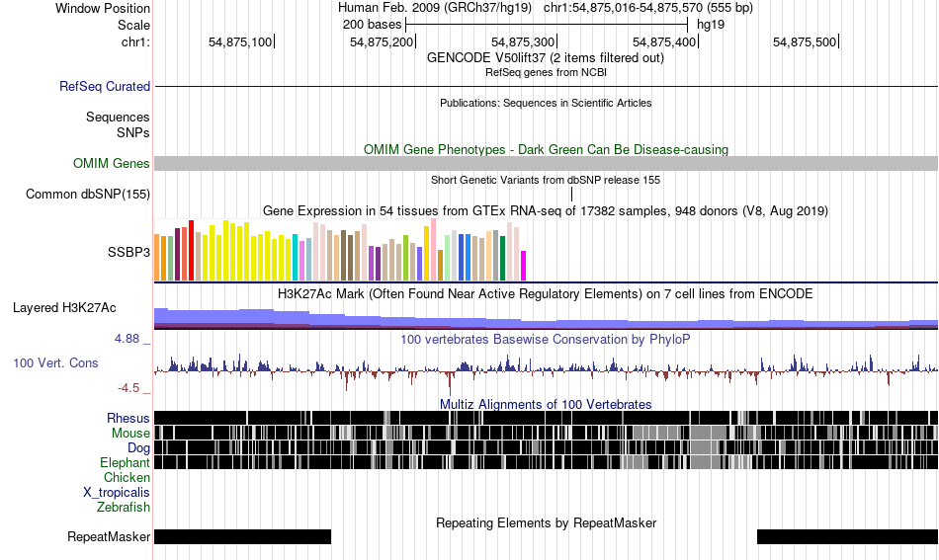Image resolution: width=939 pixels, height=560 pixels.
Task: Click the GTEx Gene Expression track title
Action: pyautogui.click(x=546, y=210)
